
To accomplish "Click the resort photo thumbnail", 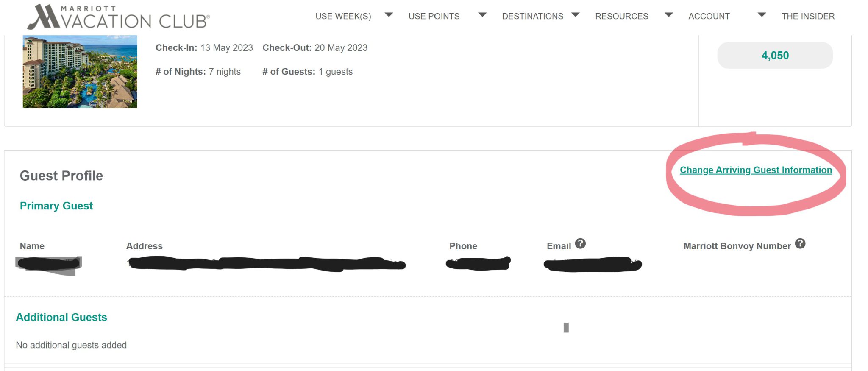I will click(80, 72).
